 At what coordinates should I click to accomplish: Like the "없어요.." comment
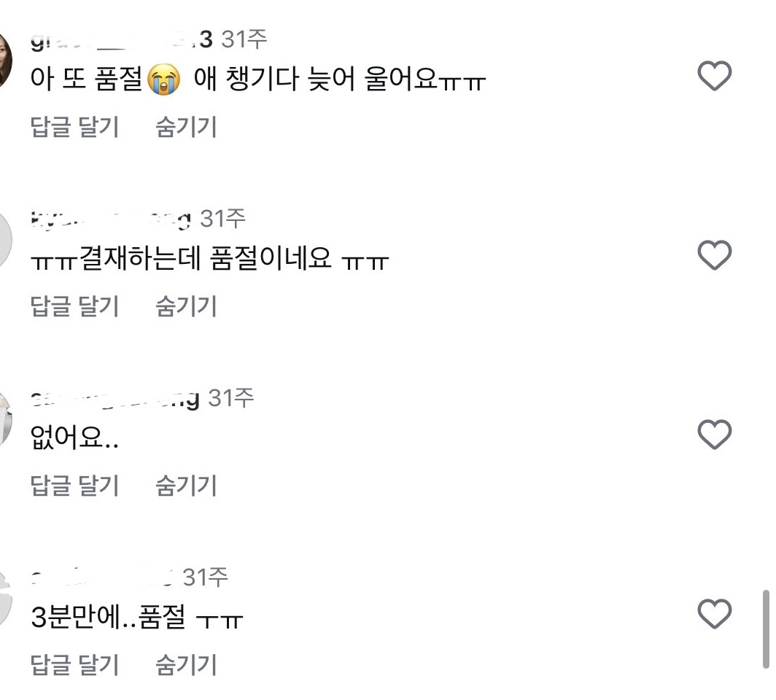click(714, 435)
